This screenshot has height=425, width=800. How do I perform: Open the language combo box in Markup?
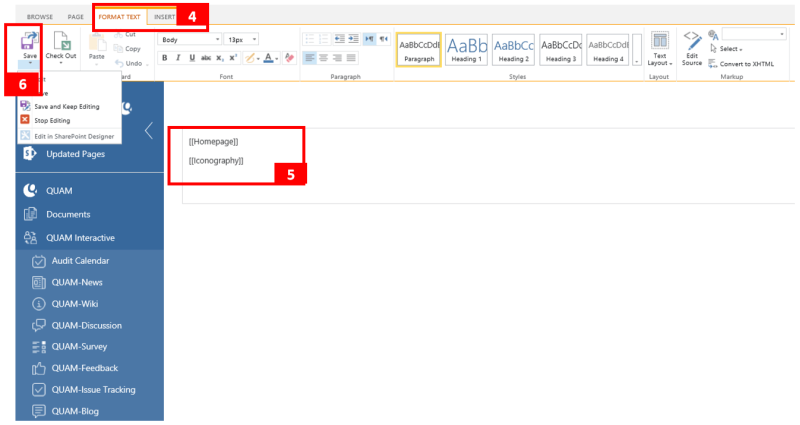(754, 34)
